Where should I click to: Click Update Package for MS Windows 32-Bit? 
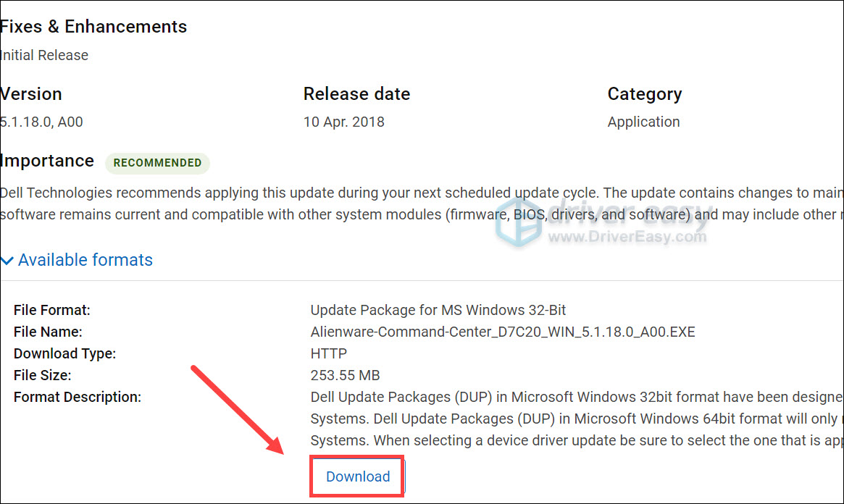[438, 310]
